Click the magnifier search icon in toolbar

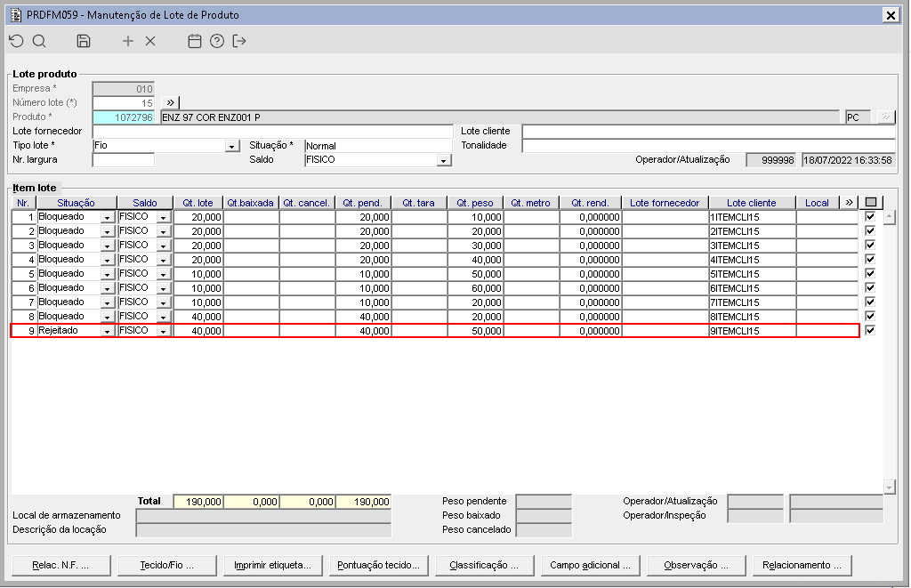coord(39,41)
